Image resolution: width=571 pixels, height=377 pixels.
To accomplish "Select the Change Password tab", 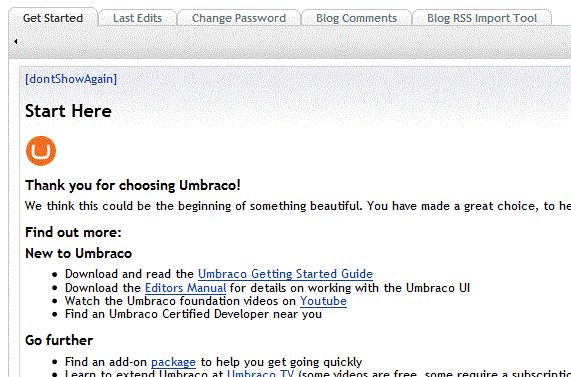I will click(239, 18).
